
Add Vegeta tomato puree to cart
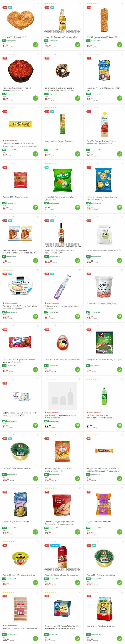click(x=77, y=638)
